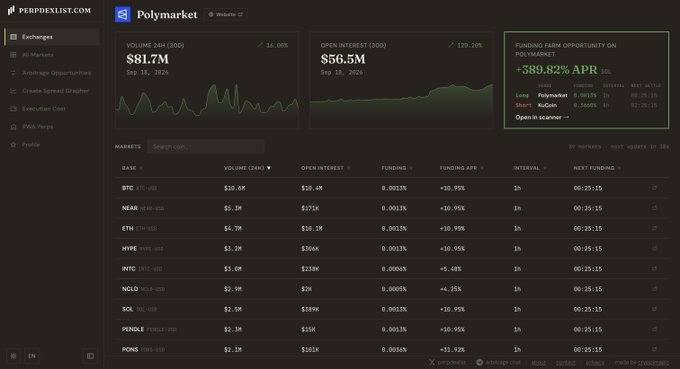
Task: Select the HYPE market row name
Action: click(x=129, y=248)
